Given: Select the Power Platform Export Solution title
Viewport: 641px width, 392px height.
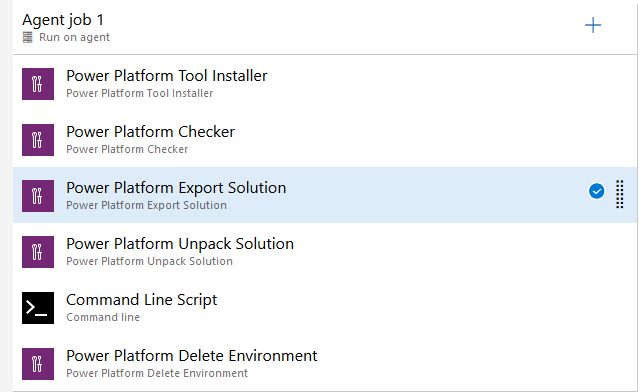Looking at the screenshot, I should pos(176,188).
